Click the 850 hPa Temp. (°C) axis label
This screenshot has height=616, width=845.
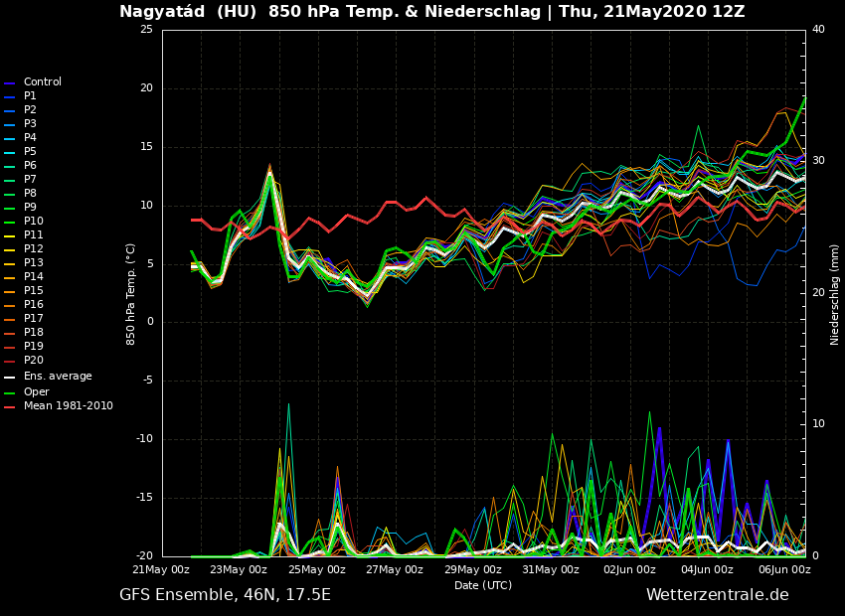click(x=131, y=294)
